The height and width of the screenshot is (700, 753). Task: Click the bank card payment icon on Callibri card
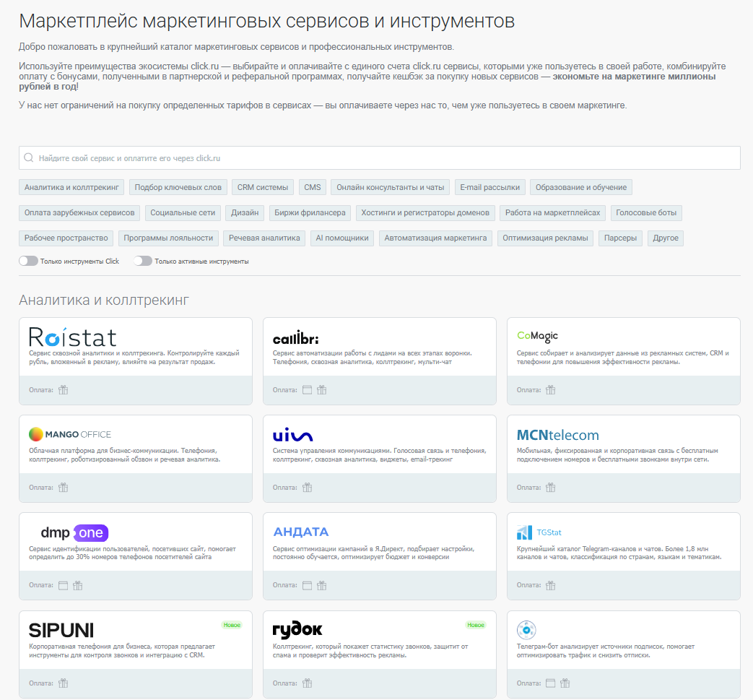point(306,389)
